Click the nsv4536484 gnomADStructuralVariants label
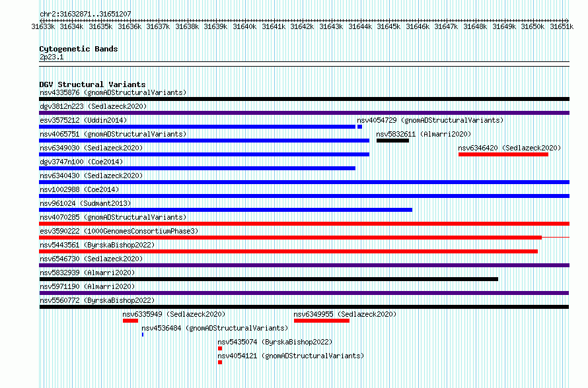Image resolution: width=588 pixels, height=388 pixels. [x=215, y=328]
